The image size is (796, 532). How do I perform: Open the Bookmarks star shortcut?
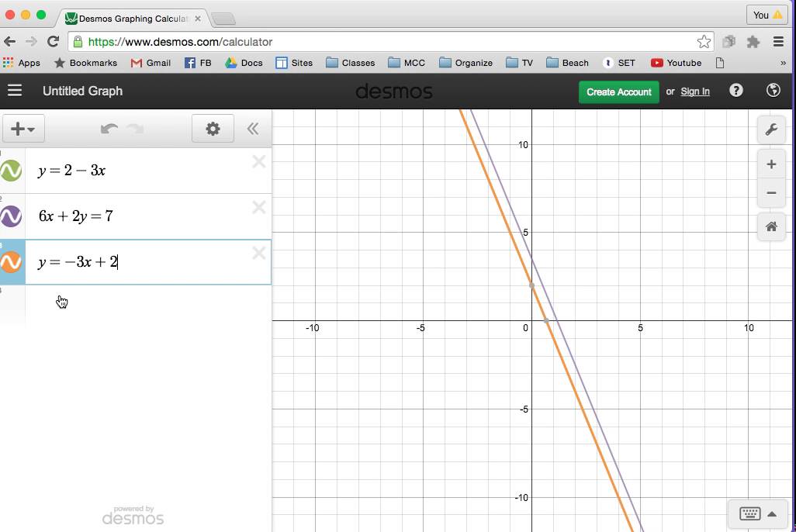coord(85,63)
